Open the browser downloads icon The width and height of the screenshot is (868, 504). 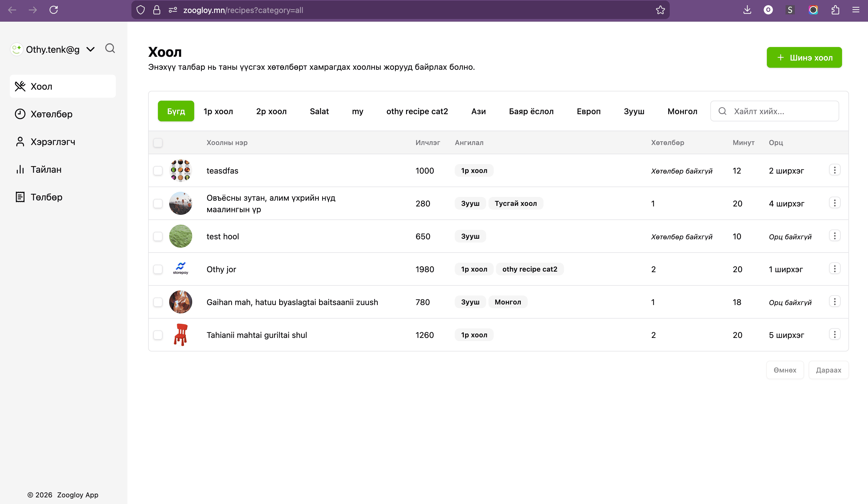click(747, 10)
